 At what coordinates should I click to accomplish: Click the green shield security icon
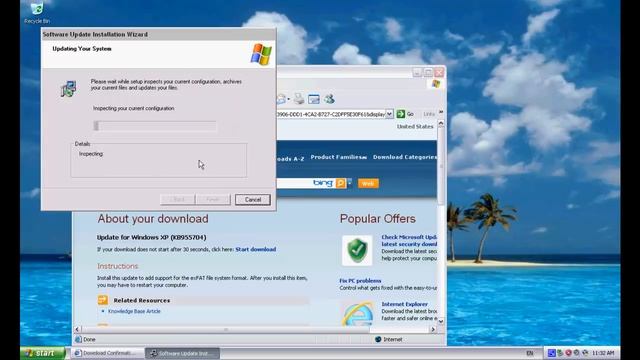pyautogui.click(x=357, y=250)
